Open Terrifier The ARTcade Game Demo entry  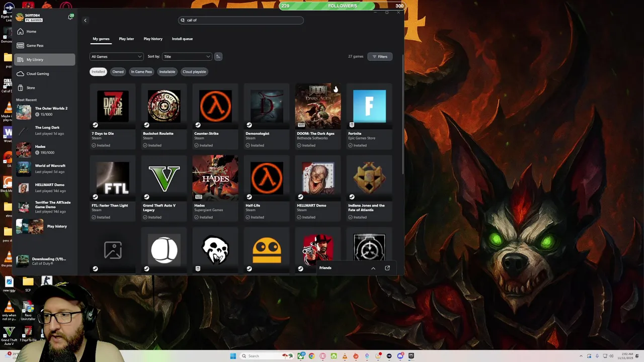[44, 207]
